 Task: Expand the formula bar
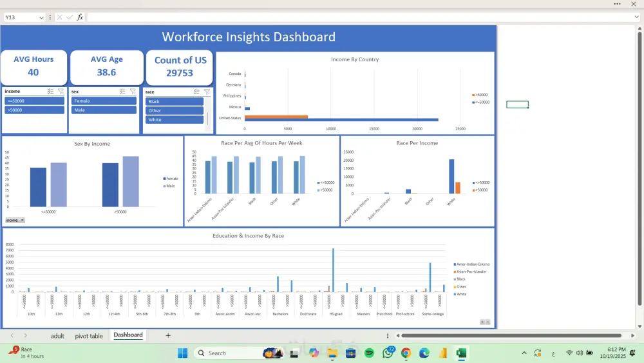click(x=637, y=17)
